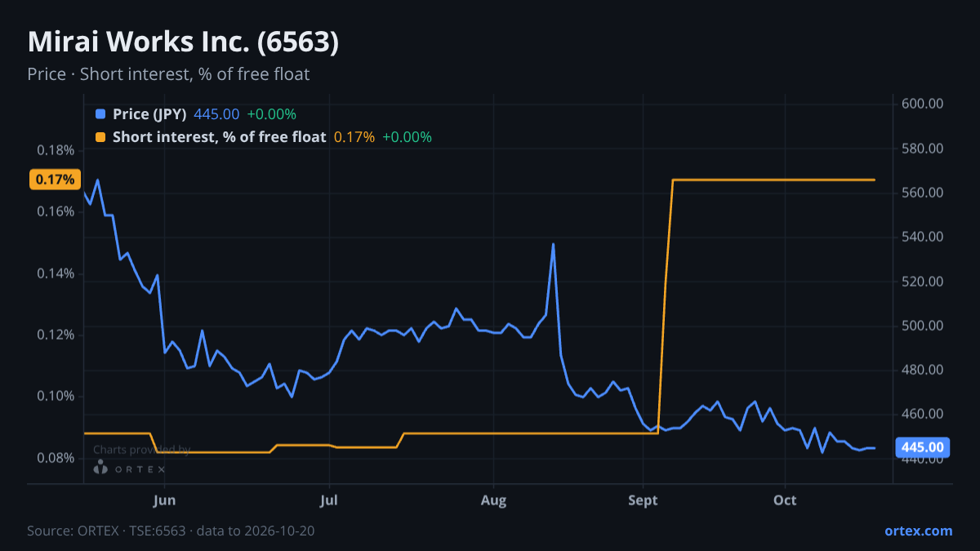Screen dimensions: 980x551
Task: Select the 'Short interest, % of free float' legend label
Action: pos(219,137)
